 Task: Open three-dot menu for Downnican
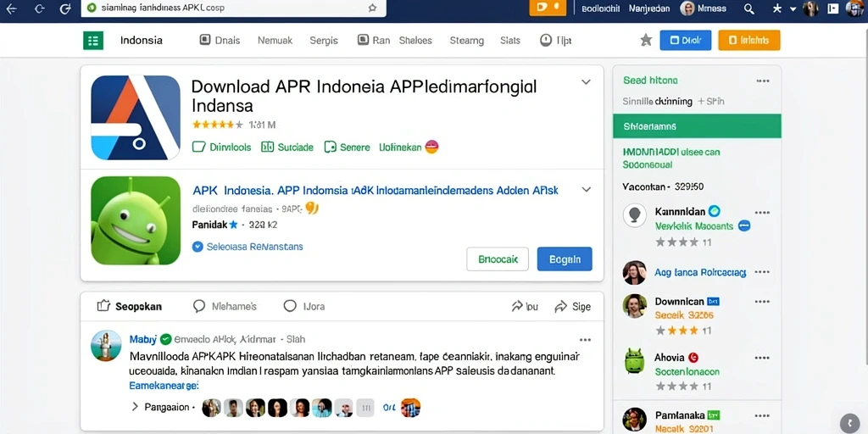762,301
